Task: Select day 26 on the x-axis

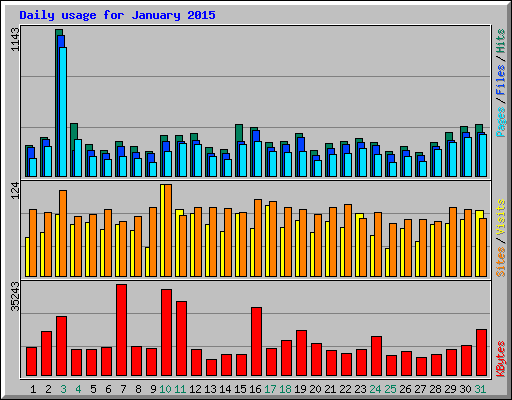Action: 405,389
